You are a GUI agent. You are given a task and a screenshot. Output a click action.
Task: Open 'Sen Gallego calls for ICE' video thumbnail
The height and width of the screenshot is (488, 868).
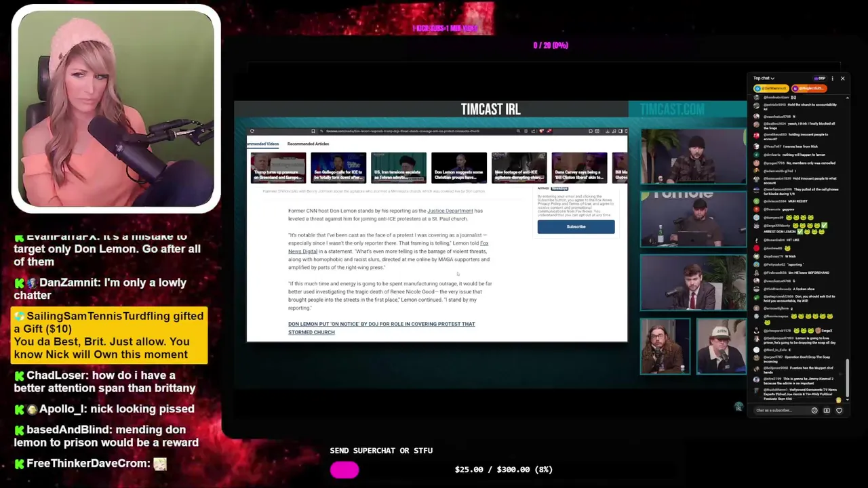[338, 167]
